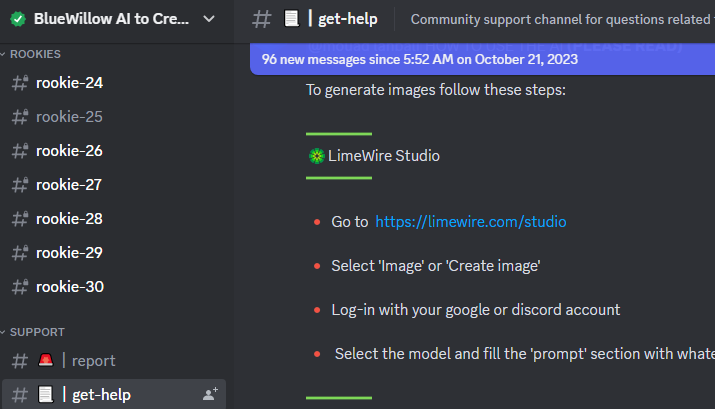Viewport: 715px width, 409px height.
Task: Click the invite people icon on get-help
Action: point(210,394)
